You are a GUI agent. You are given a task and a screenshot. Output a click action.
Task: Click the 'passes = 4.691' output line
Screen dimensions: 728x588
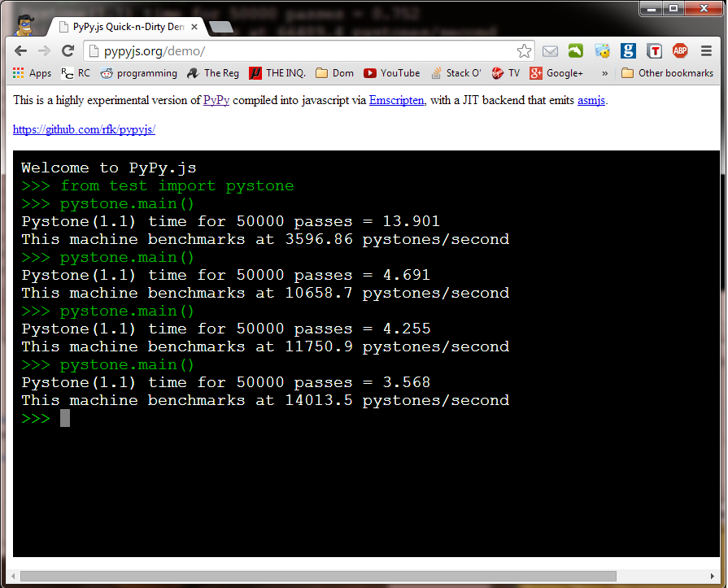(x=225, y=275)
